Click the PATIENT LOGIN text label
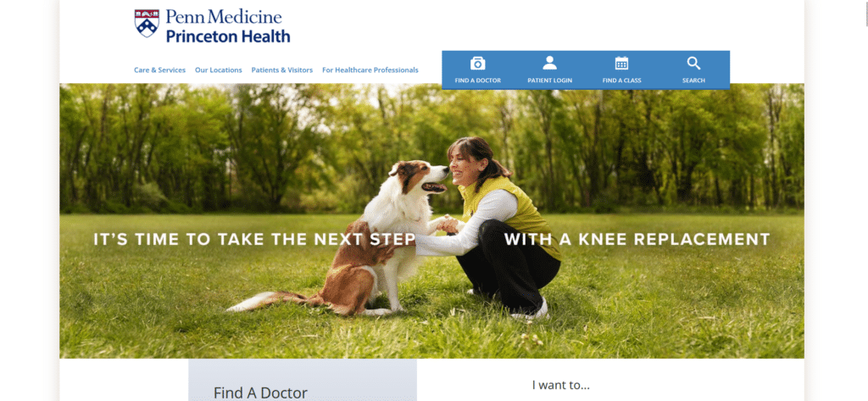Image resolution: width=868 pixels, height=401 pixels. 549,81
